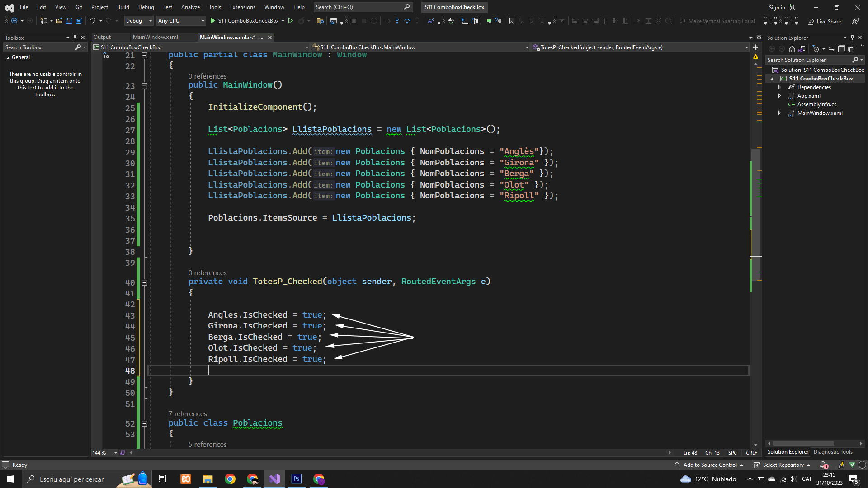The width and height of the screenshot is (868, 488).
Task: Open the Debug configuration dropdown
Action: [139, 21]
